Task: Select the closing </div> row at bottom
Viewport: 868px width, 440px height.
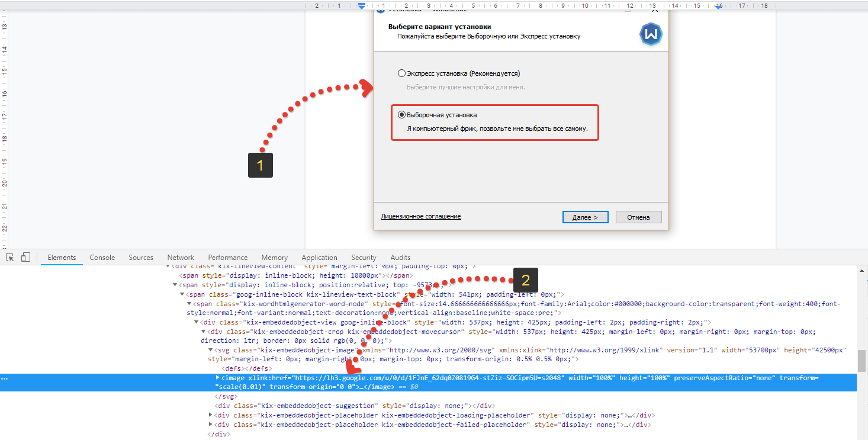Action: [218, 434]
